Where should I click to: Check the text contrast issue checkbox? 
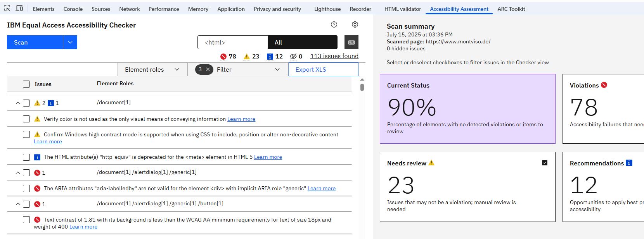(x=26, y=220)
